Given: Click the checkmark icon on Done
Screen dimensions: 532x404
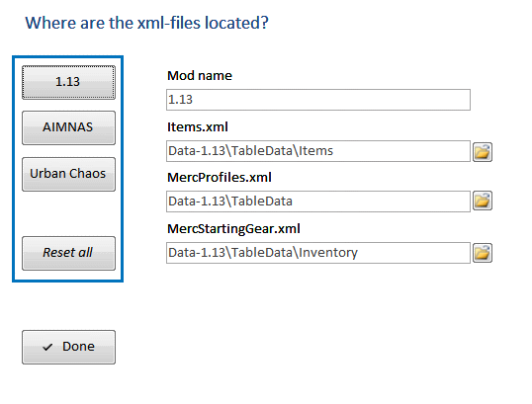Looking at the screenshot, I should point(47,347).
